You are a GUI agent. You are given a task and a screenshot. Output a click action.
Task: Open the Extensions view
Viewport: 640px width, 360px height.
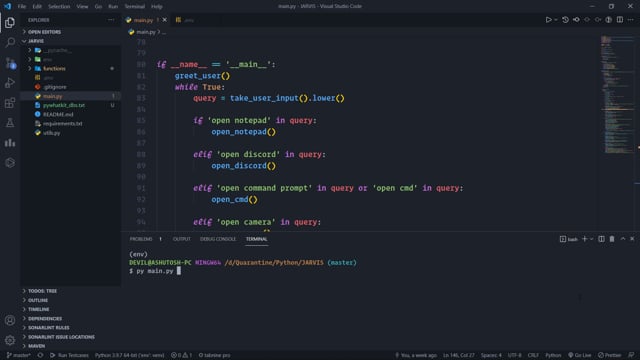point(10,102)
